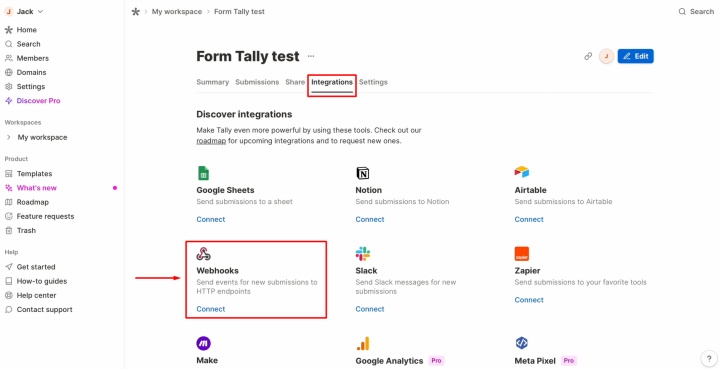Screen dimensions: 720x369
Task: Connect the Slack integration
Action: [x=370, y=309]
